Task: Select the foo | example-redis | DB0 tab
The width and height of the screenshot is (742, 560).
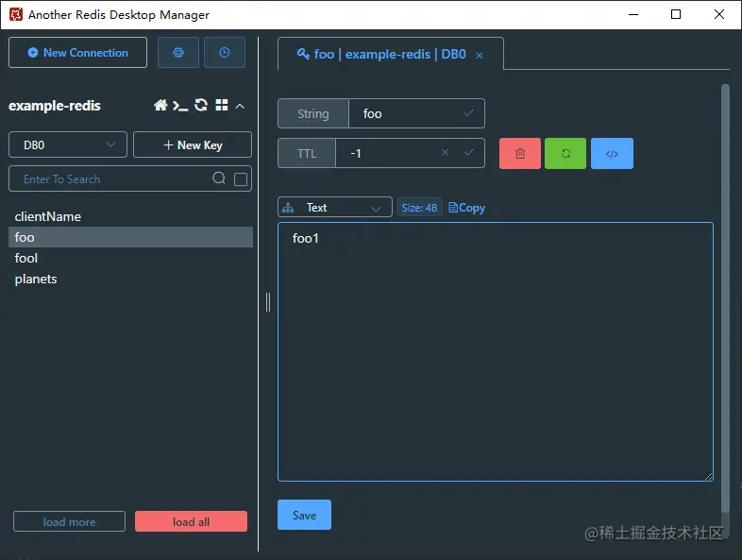Action: (391, 54)
